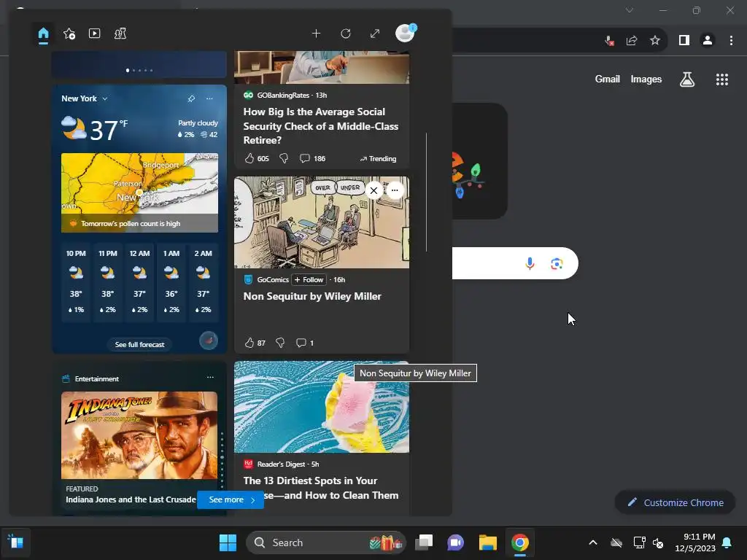The height and width of the screenshot is (560, 747).
Task: Click See full forecast button
Action: tap(139, 344)
